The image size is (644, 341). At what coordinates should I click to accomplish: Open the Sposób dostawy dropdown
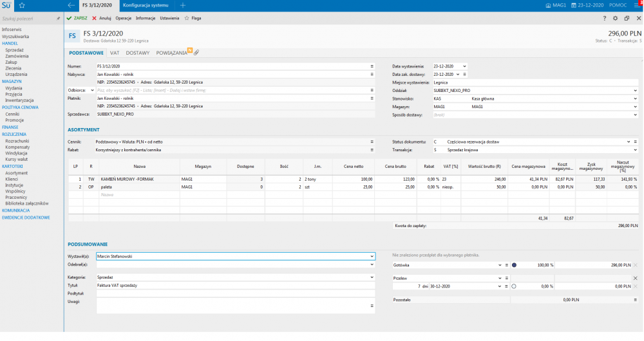coord(636,115)
